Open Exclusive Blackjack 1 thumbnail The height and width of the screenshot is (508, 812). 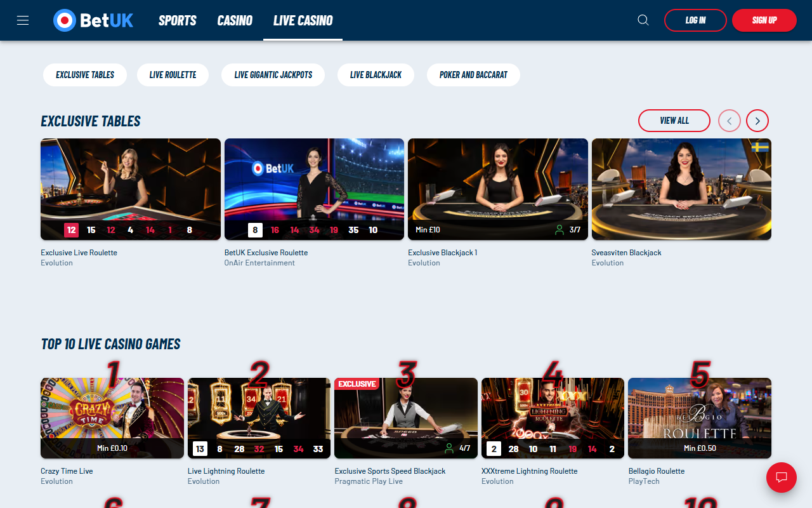(498, 189)
